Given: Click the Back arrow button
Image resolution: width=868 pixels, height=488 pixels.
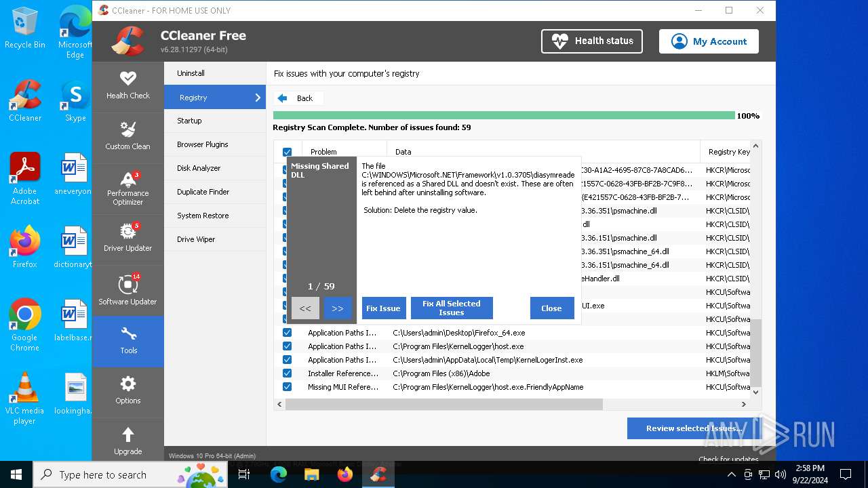Looking at the screenshot, I should point(298,98).
